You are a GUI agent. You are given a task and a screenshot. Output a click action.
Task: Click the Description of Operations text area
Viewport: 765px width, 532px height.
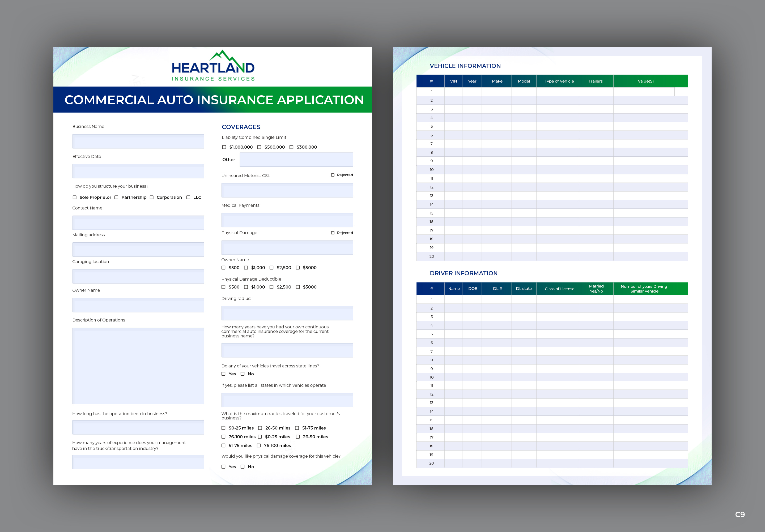coord(138,366)
